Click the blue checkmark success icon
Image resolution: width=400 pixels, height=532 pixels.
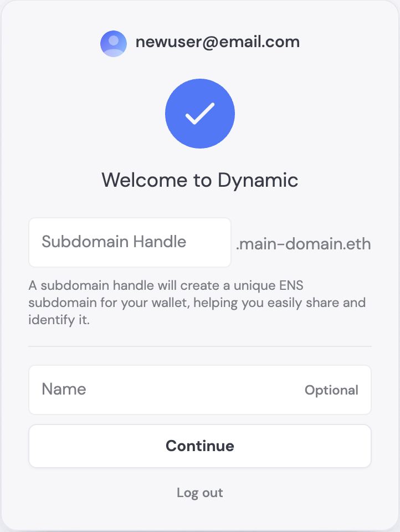200,113
